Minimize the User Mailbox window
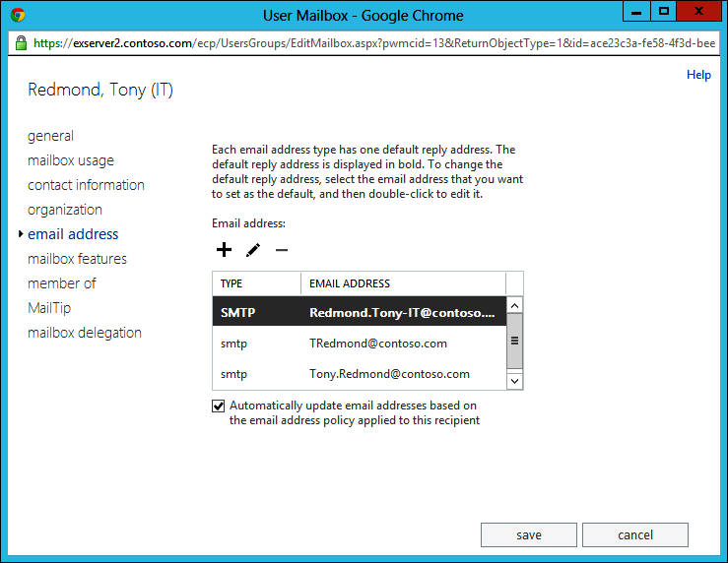Viewport: 728px width, 563px height. point(636,12)
